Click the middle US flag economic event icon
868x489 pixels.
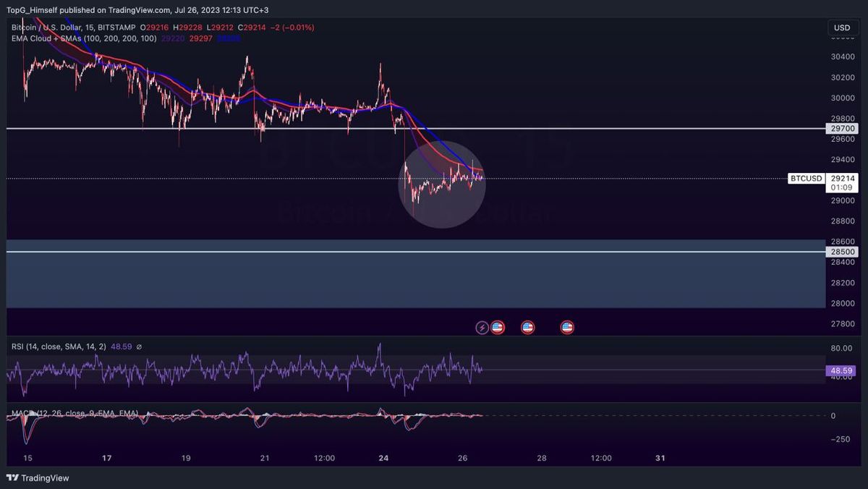(x=527, y=328)
